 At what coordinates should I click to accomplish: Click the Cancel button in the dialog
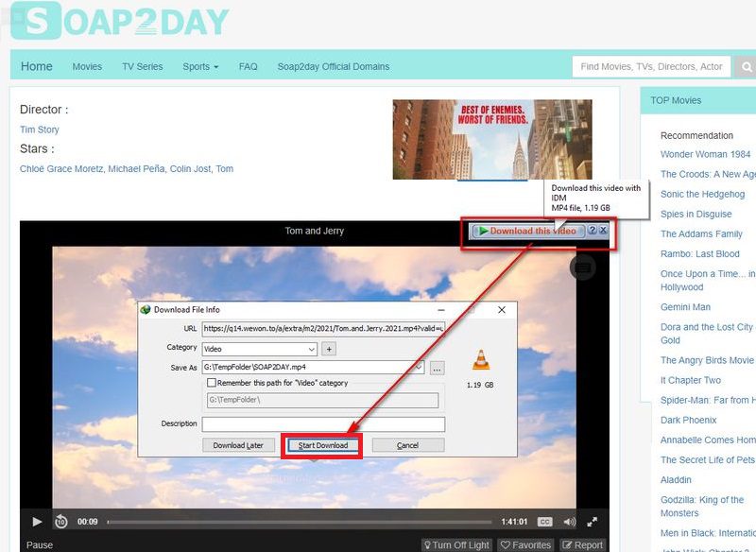tap(408, 445)
